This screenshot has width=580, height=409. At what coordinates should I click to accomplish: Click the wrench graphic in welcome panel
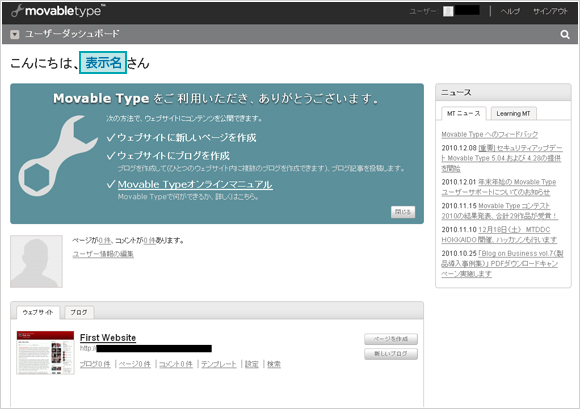[58, 155]
